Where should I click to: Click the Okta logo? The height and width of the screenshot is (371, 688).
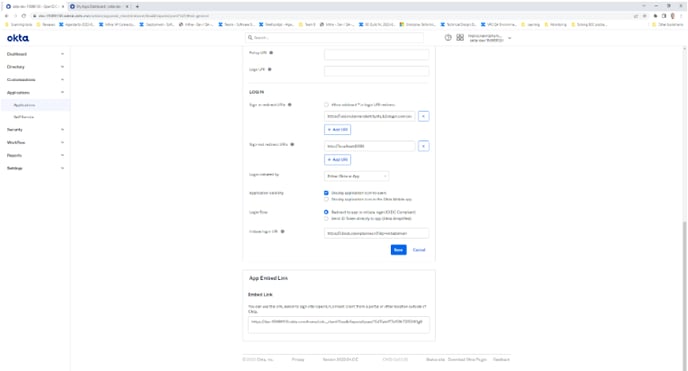18,38
